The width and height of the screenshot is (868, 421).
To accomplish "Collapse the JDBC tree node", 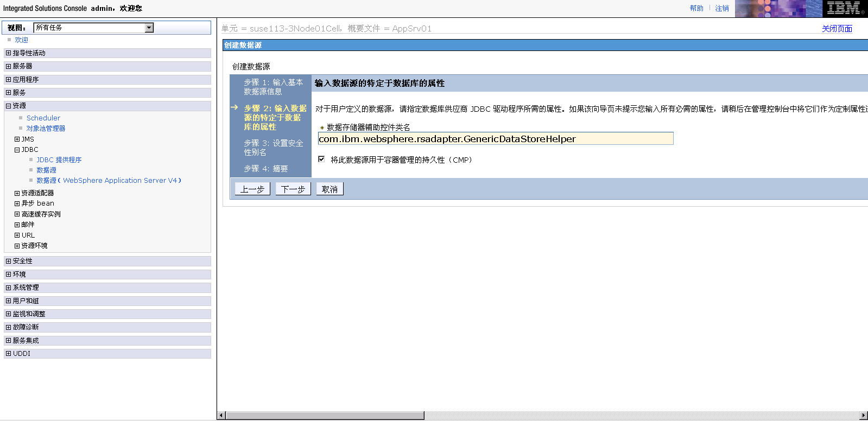I will 17,150.
